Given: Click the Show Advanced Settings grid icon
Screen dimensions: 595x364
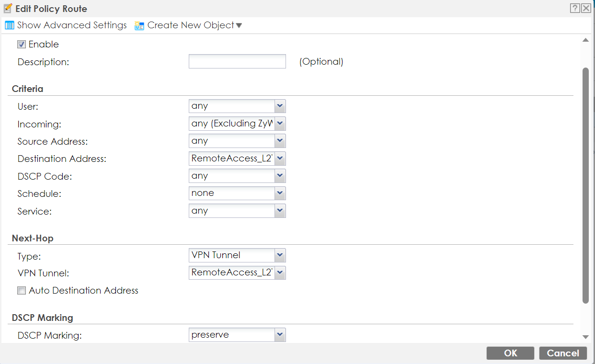Looking at the screenshot, I should point(9,25).
